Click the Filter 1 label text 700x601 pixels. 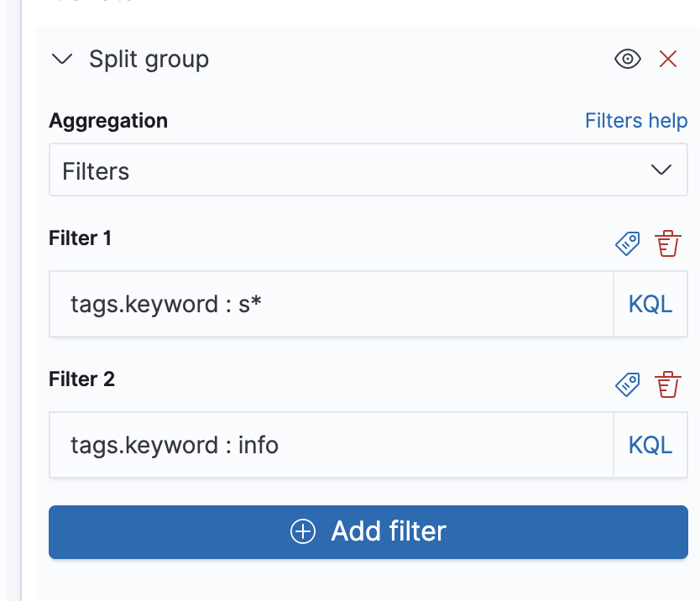[81, 238]
